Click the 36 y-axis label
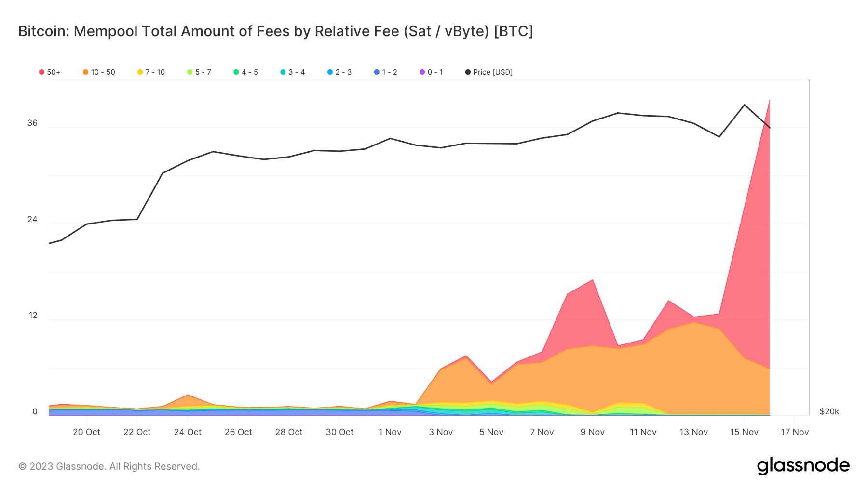868x488 pixels. 32,123
